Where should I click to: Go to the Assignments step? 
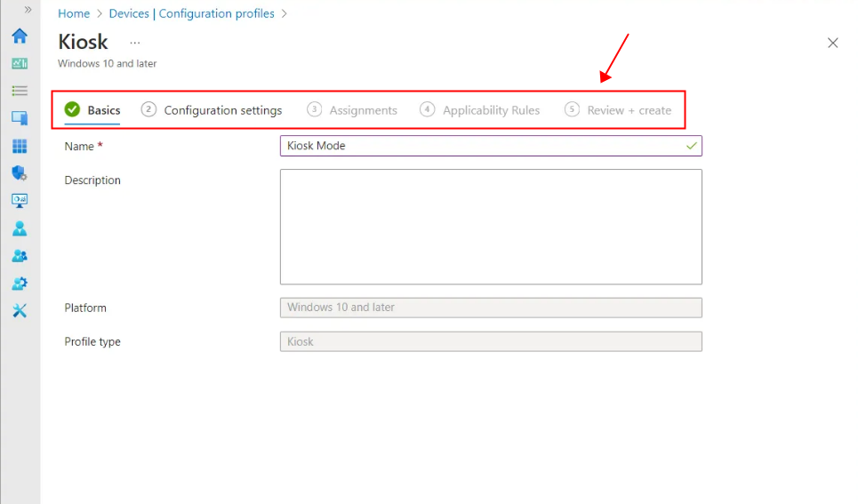click(x=352, y=110)
